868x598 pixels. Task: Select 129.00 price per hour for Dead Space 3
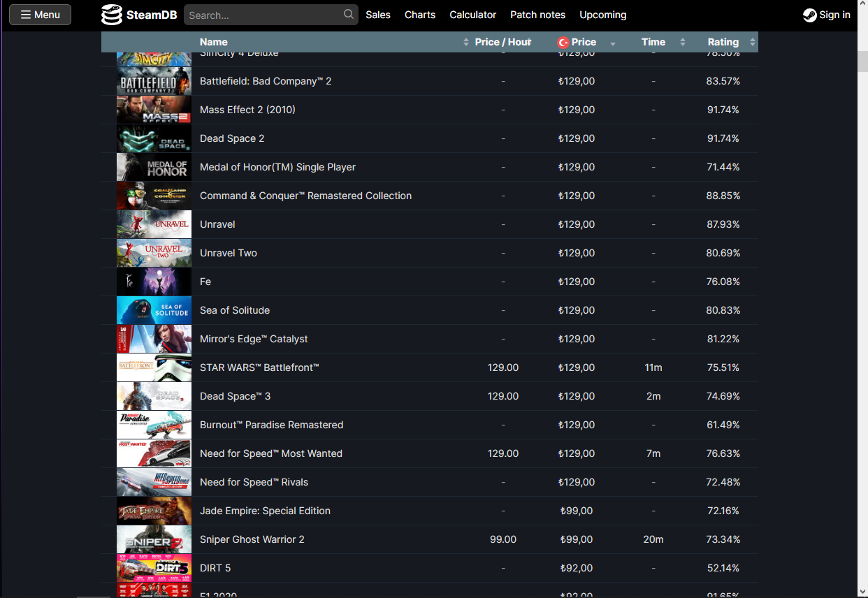tap(503, 396)
